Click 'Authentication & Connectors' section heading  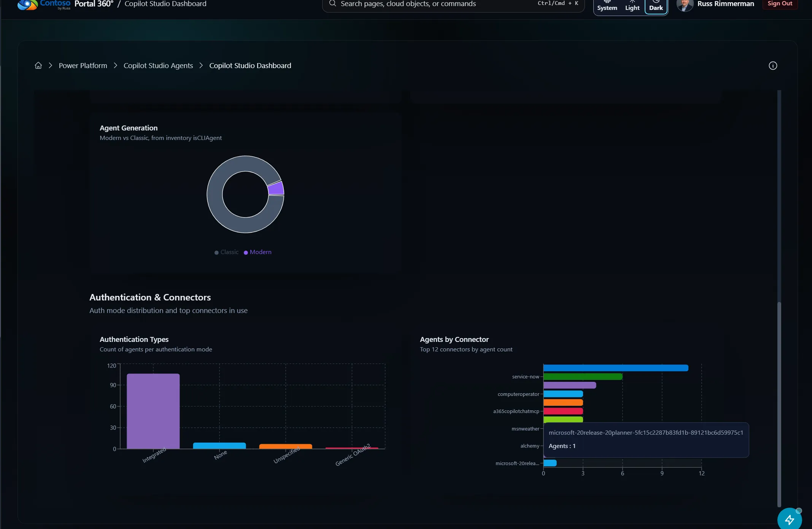click(150, 297)
